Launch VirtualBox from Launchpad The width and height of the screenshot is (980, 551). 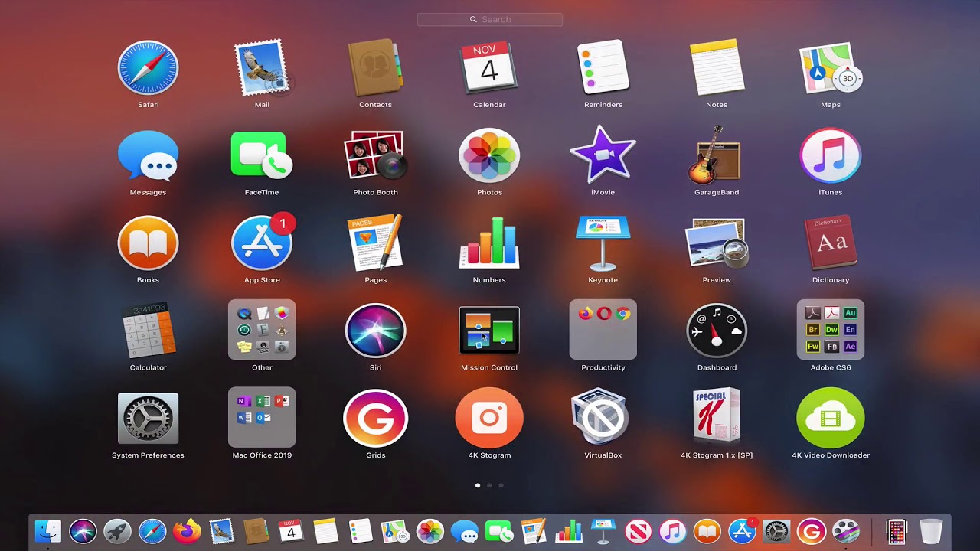[x=603, y=419]
